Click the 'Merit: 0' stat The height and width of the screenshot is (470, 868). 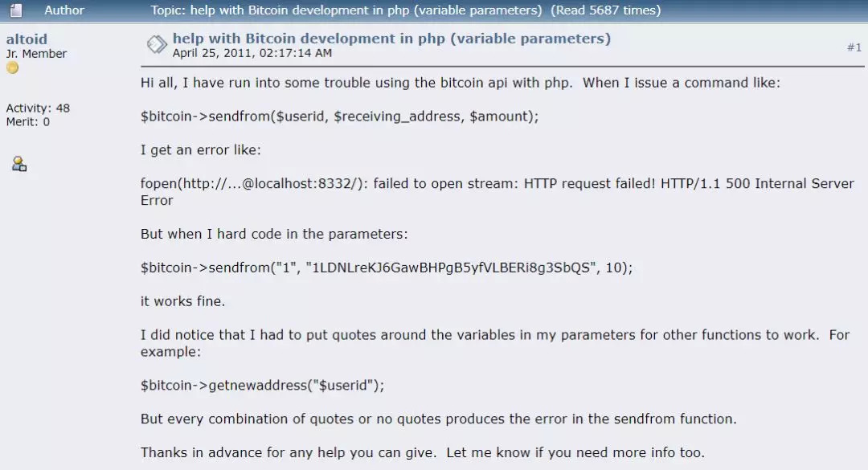tap(28, 122)
